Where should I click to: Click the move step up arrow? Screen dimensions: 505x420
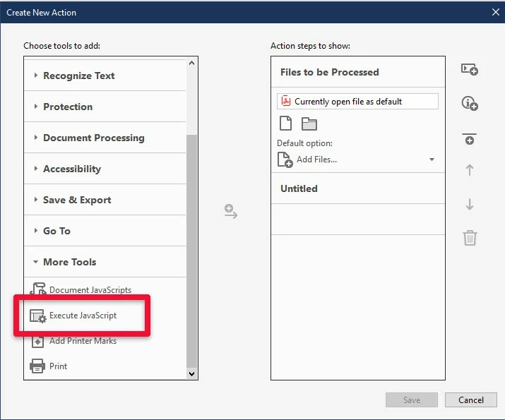pyautogui.click(x=470, y=170)
